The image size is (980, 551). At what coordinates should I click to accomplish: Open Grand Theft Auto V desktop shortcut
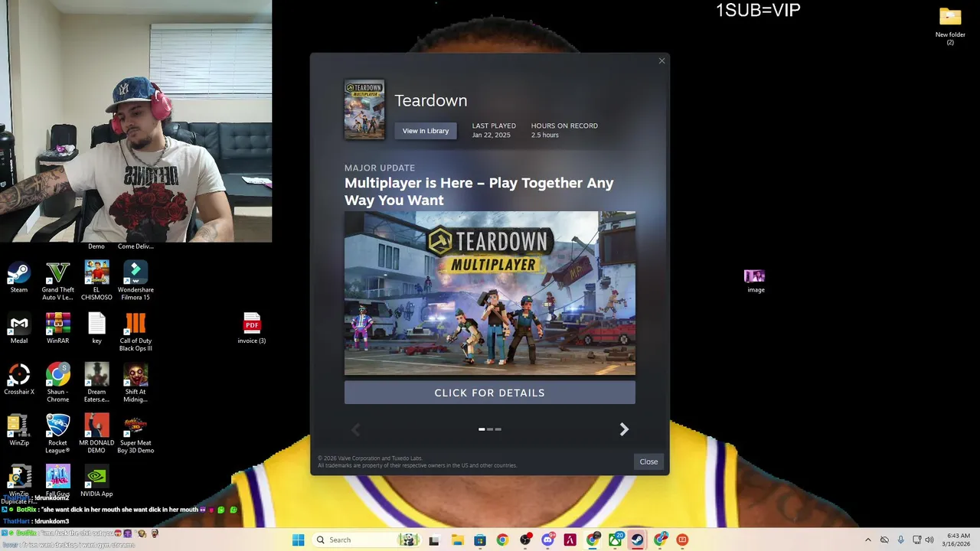tap(57, 280)
